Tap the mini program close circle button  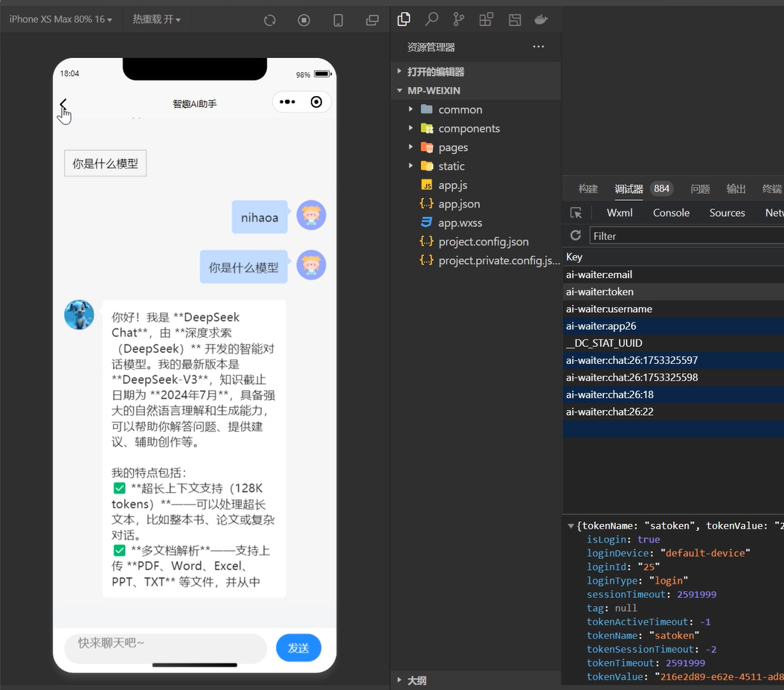click(316, 102)
